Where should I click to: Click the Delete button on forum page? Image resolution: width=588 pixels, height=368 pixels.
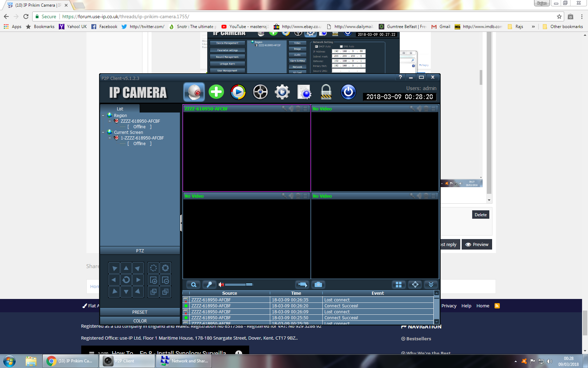pyautogui.click(x=481, y=215)
